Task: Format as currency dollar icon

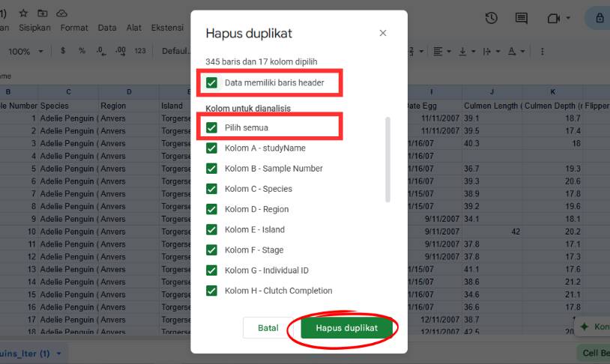Action: pyautogui.click(x=63, y=51)
